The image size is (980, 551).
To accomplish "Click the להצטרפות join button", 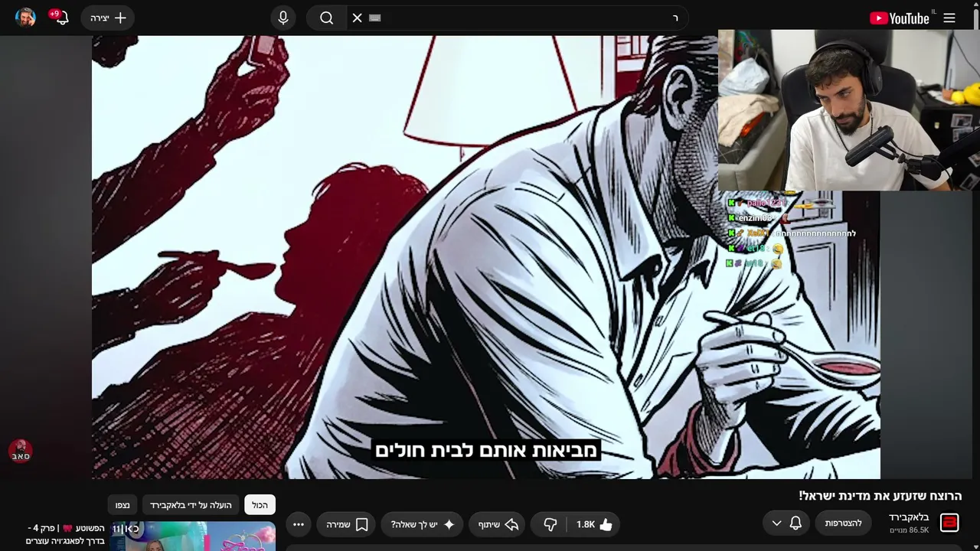I will point(843,523).
